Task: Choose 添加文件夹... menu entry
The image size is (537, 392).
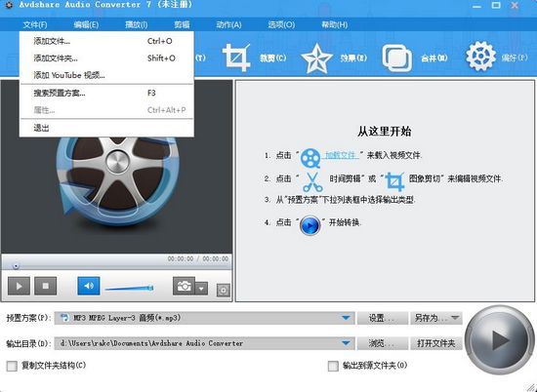Action: 106,59
